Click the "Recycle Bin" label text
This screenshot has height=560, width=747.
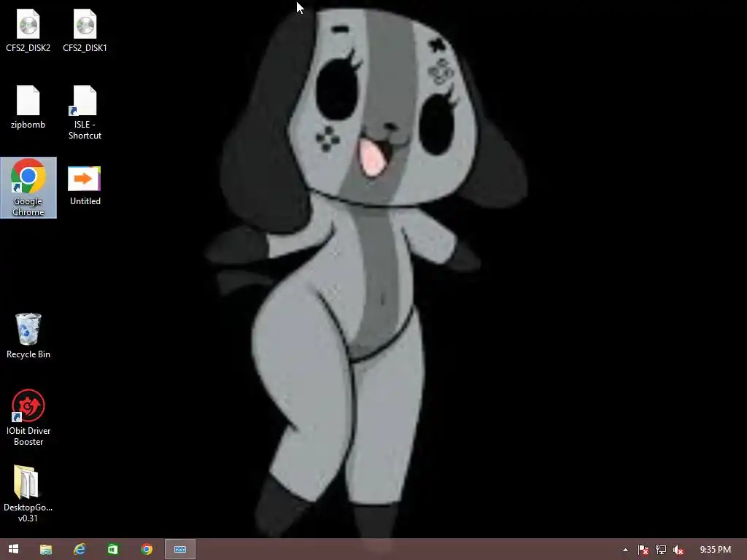[x=28, y=354]
